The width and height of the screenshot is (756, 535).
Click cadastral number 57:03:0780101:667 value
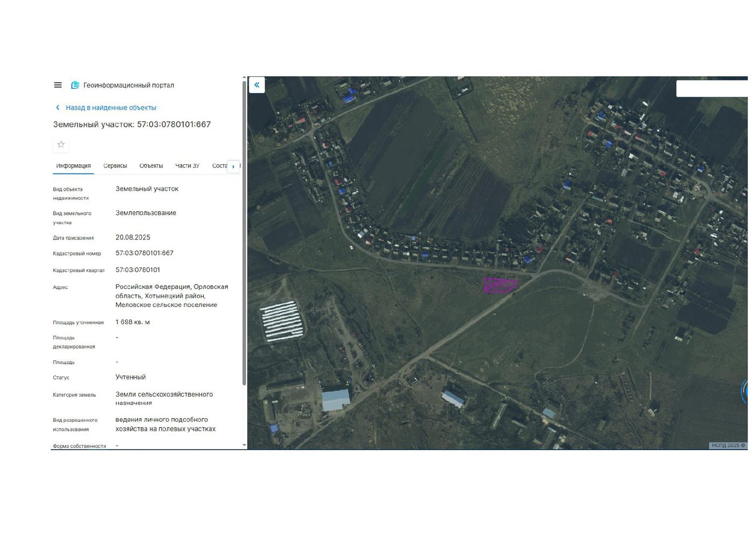(x=144, y=253)
